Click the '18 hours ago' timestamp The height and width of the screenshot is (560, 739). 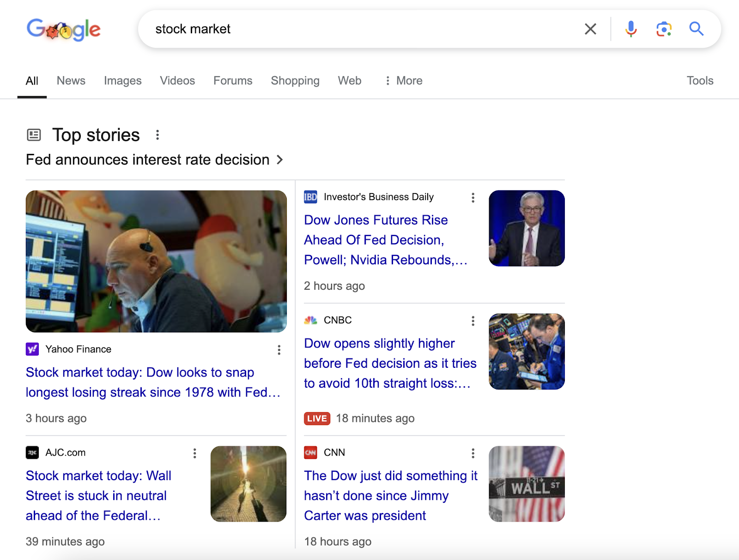[338, 542]
